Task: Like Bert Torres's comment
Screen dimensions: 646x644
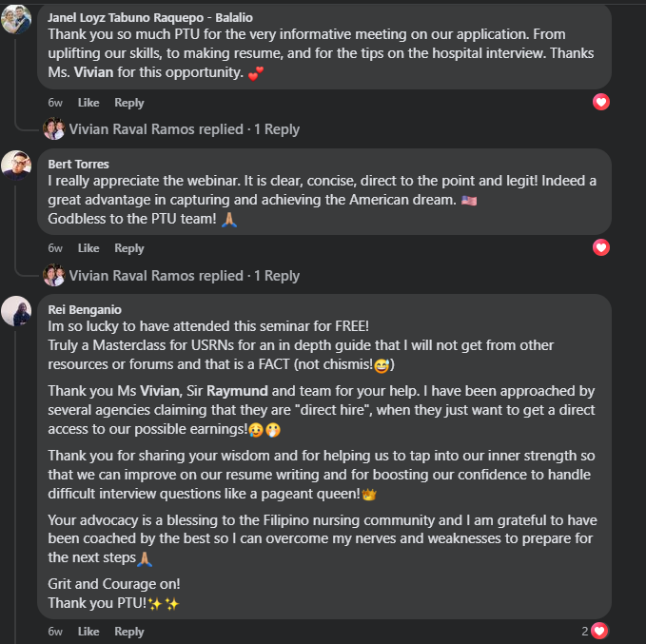Action: click(88, 248)
